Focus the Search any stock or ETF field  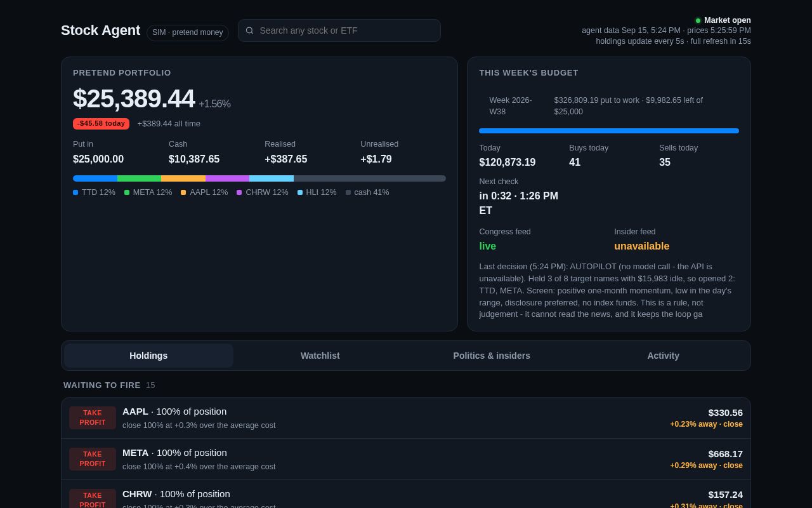point(339,30)
